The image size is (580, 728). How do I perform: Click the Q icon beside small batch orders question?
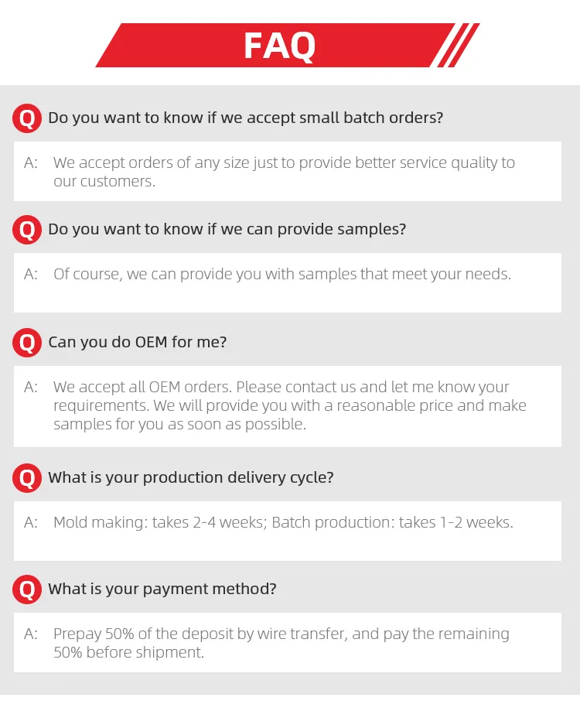[27, 118]
